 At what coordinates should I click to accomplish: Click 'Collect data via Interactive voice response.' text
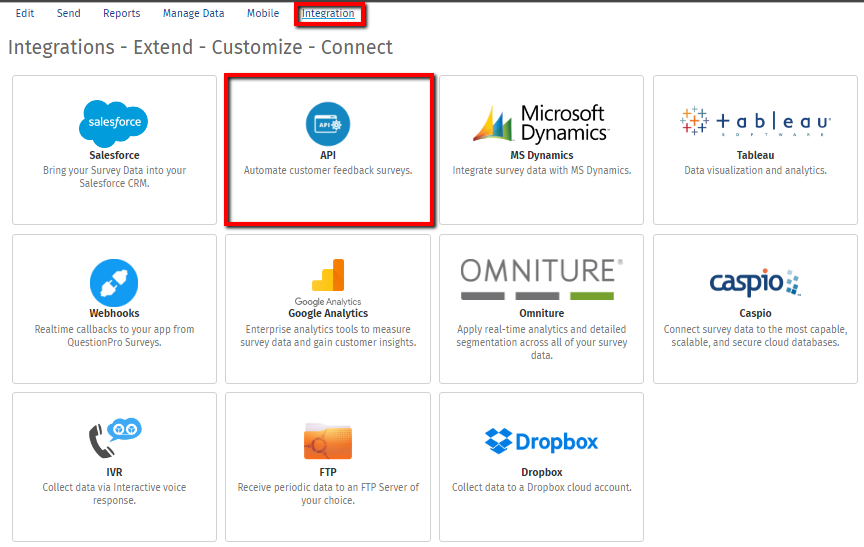point(114,494)
